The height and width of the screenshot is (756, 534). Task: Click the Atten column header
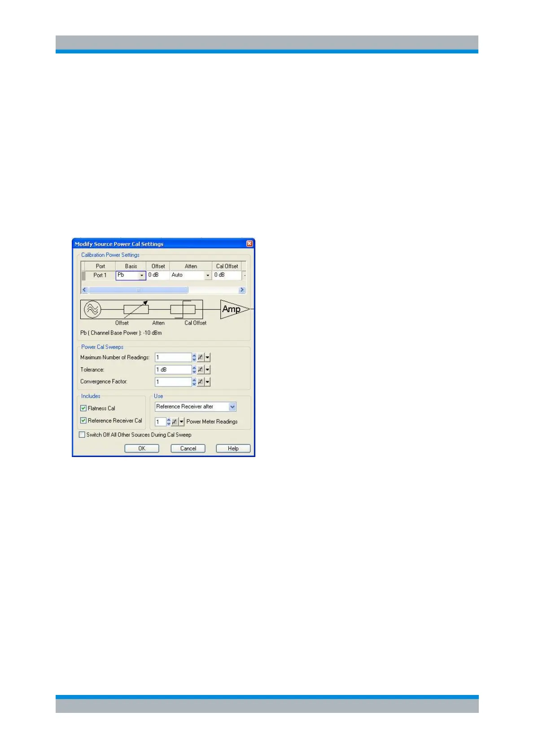[191, 266]
